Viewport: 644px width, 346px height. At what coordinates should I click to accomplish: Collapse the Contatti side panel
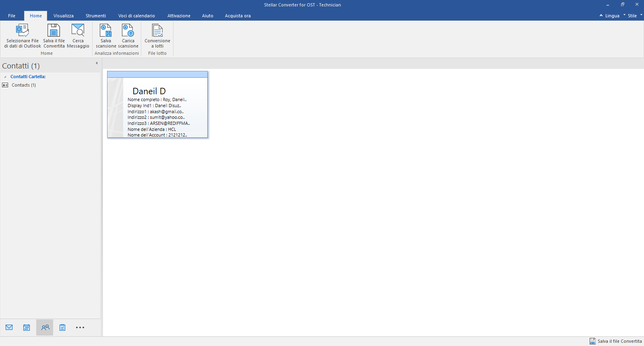coord(97,63)
